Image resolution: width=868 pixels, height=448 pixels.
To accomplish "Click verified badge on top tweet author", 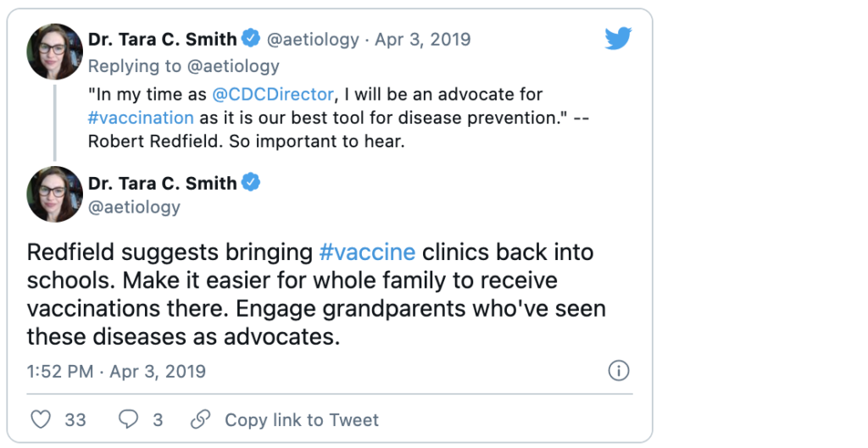I will pos(251,39).
